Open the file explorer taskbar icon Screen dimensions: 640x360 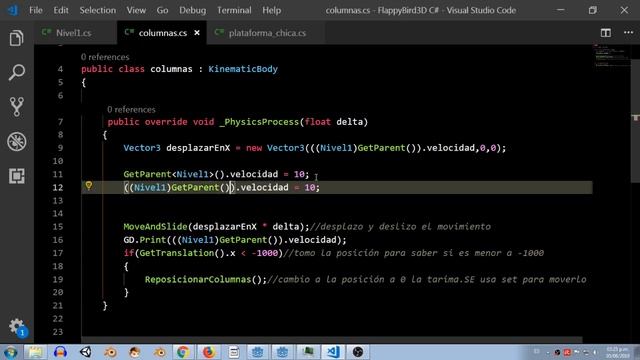click(35, 352)
